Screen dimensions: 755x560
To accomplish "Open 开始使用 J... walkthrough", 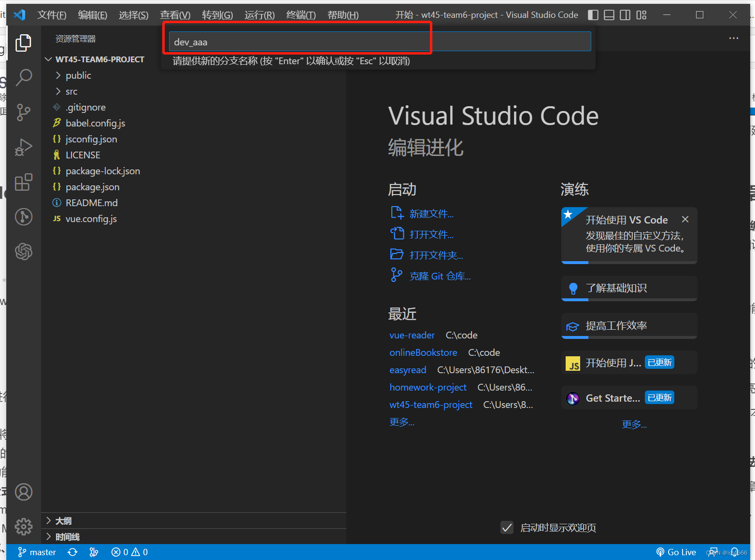I will click(x=629, y=363).
